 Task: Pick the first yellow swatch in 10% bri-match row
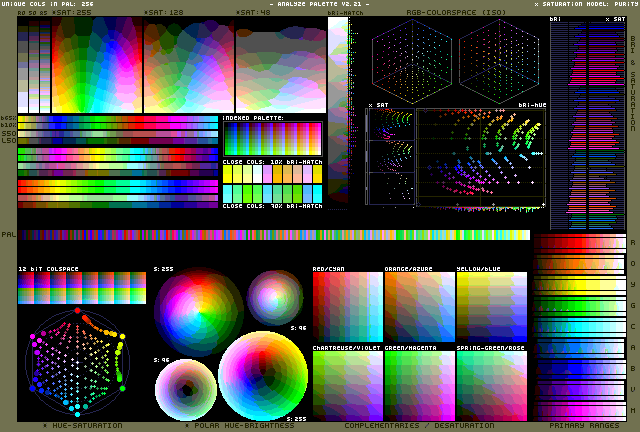pos(227,174)
